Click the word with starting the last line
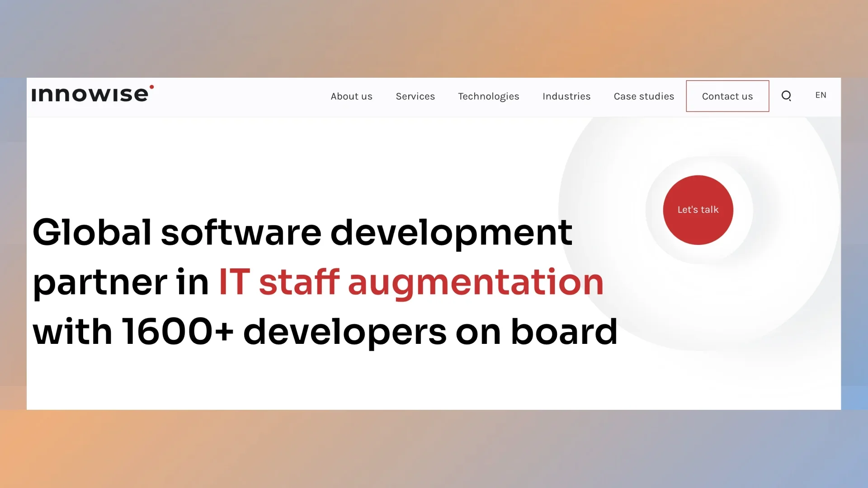 pos(72,332)
